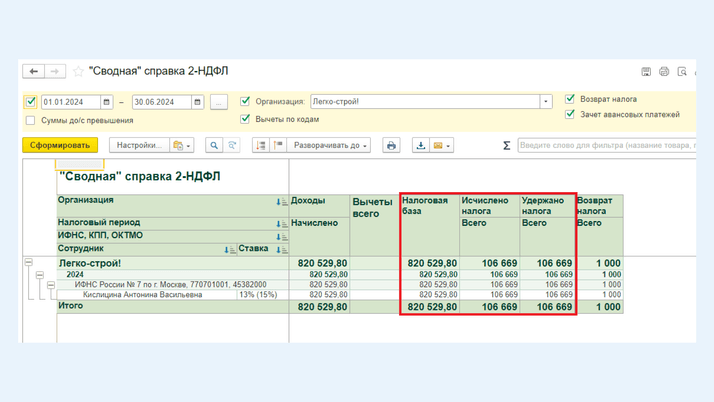Click the find magnifier icon in the toolbar

pyautogui.click(x=214, y=145)
